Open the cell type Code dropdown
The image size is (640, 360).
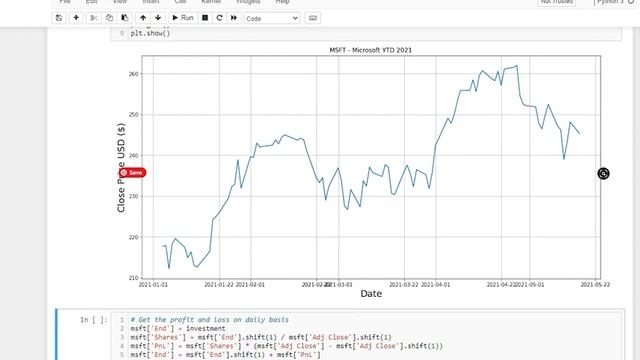click(x=272, y=18)
